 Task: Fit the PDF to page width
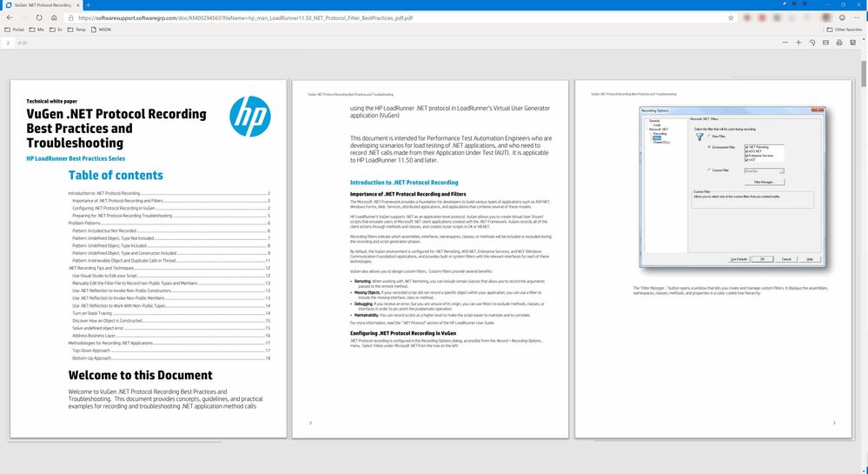pos(825,43)
